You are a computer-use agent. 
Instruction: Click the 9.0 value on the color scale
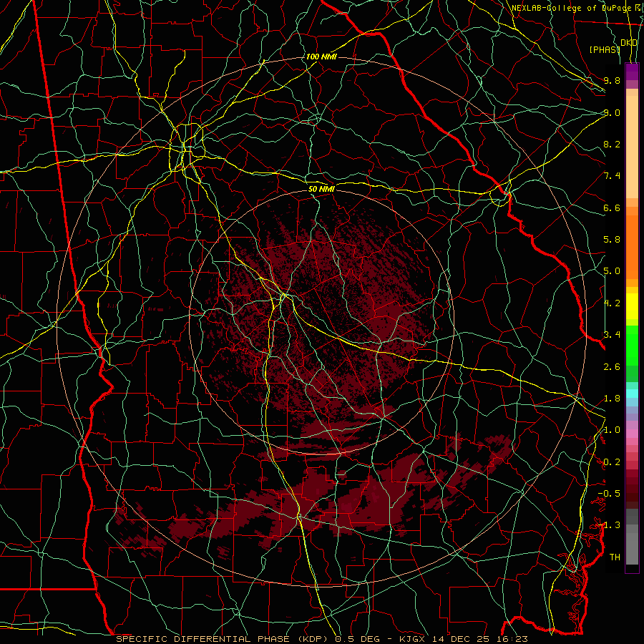612,112
